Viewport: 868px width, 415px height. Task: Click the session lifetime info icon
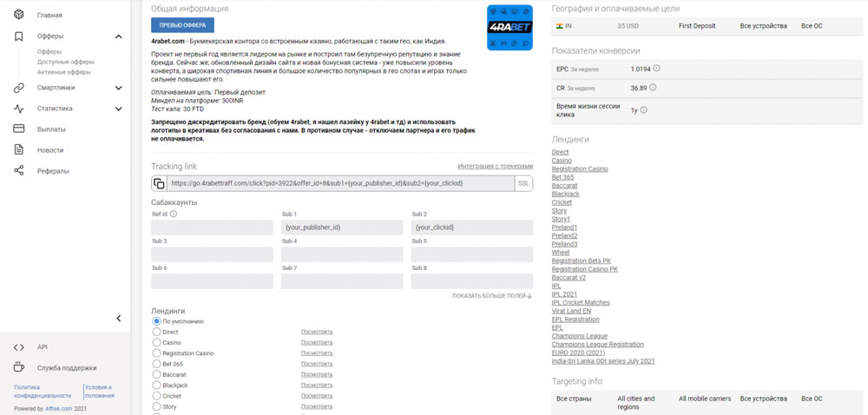[x=643, y=110]
